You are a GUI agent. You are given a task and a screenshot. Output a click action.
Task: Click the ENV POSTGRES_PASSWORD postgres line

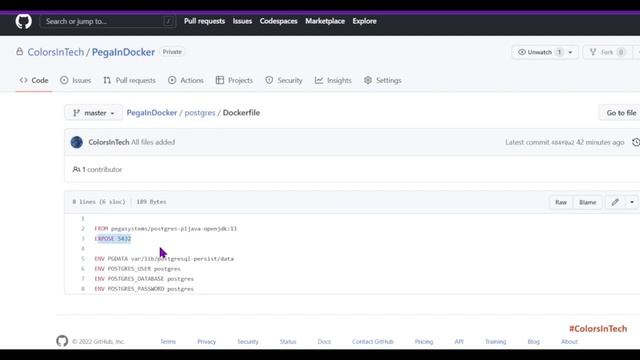pyautogui.click(x=144, y=289)
